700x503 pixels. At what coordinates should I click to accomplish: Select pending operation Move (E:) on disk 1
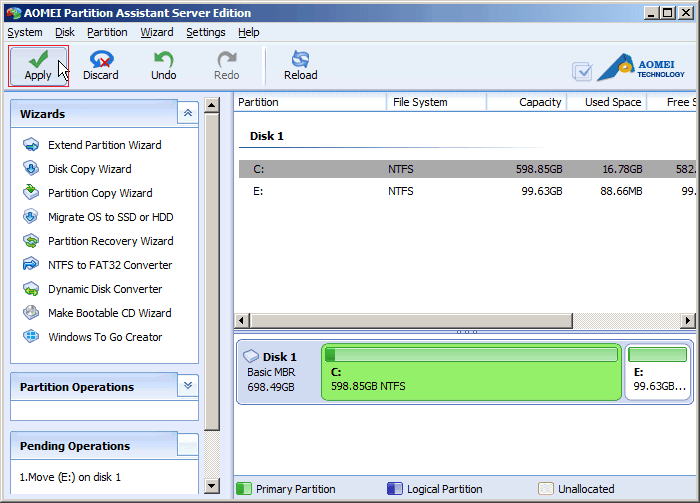[x=70, y=477]
